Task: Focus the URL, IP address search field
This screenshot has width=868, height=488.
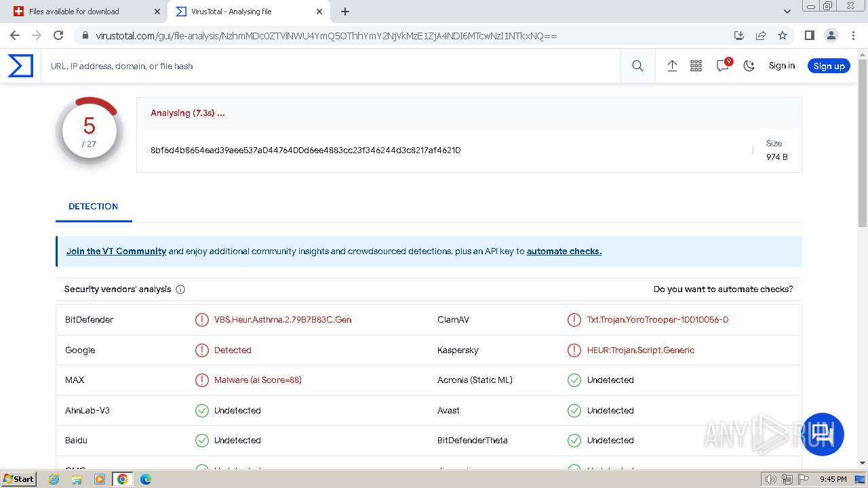Action: [331, 66]
